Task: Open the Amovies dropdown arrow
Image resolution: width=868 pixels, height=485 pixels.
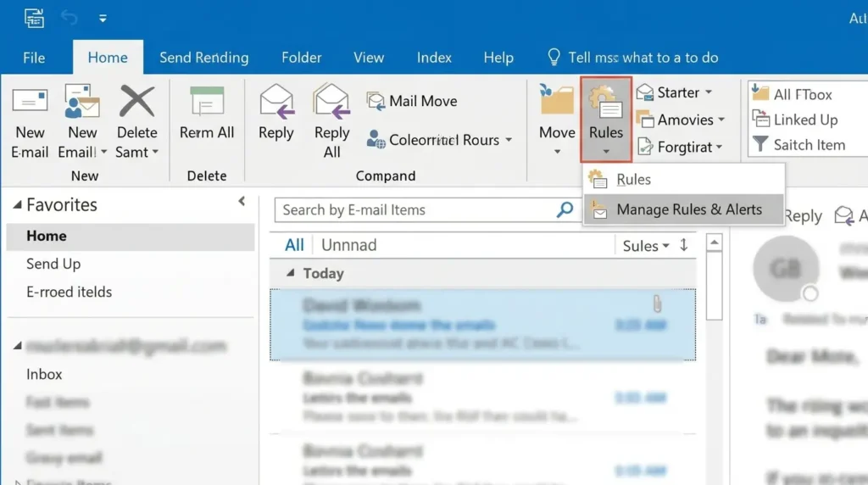Action: pyautogui.click(x=721, y=120)
